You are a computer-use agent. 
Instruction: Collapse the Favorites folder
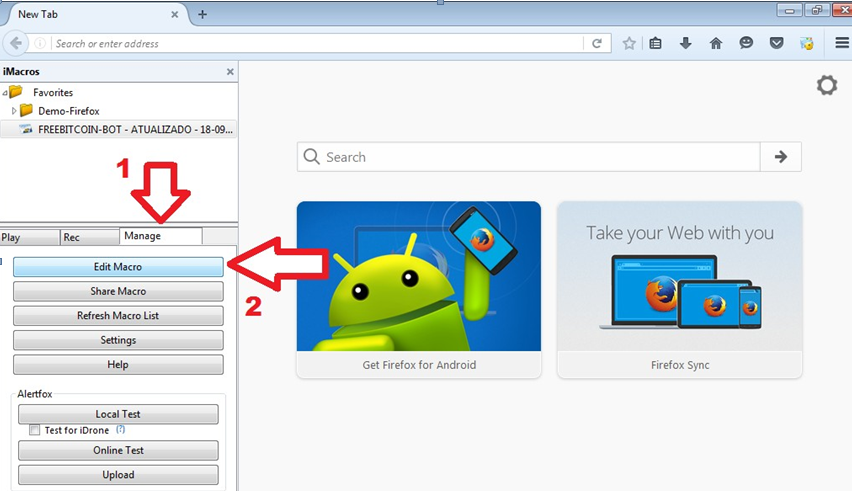click(x=4, y=93)
